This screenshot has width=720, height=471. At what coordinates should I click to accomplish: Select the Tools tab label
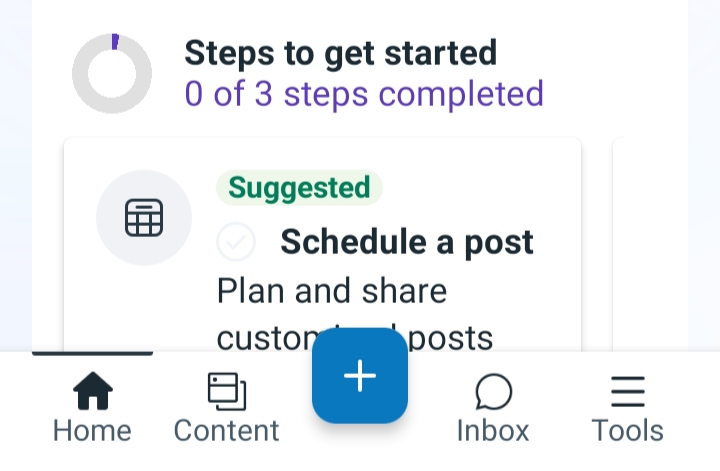(627, 431)
